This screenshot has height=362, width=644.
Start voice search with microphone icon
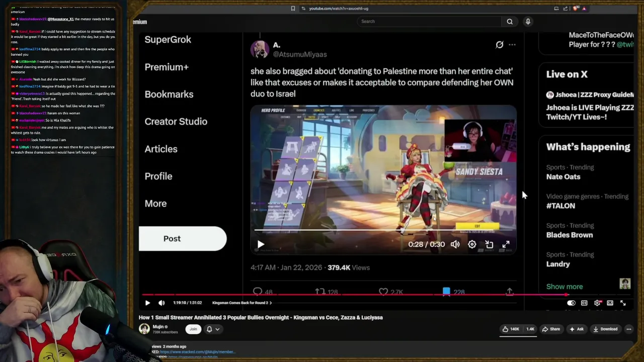coord(528,21)
